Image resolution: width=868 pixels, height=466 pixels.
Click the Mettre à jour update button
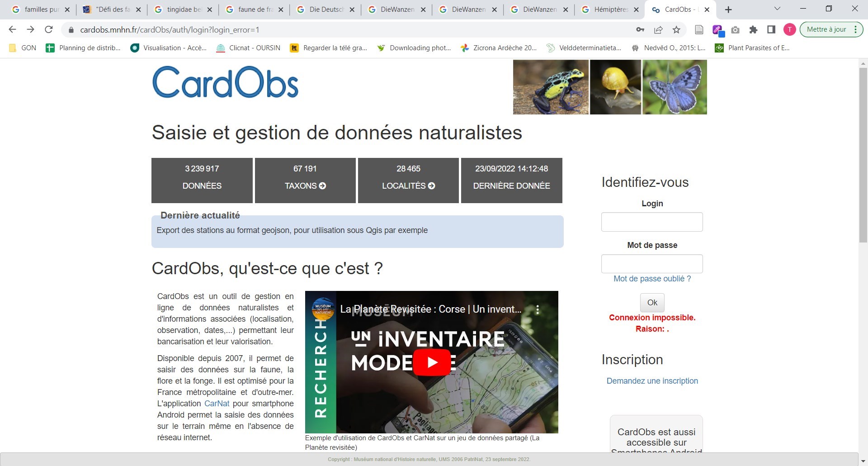826,29
